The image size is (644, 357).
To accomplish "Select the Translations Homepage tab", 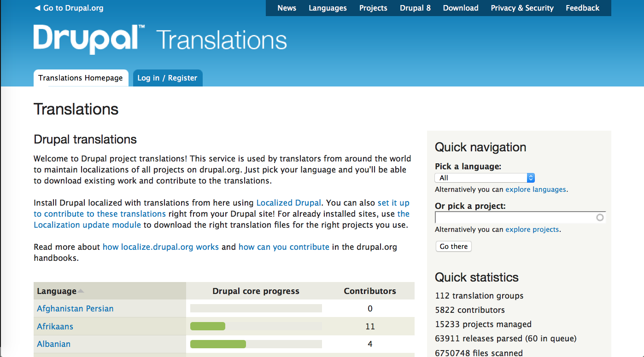I will (81, 78).
